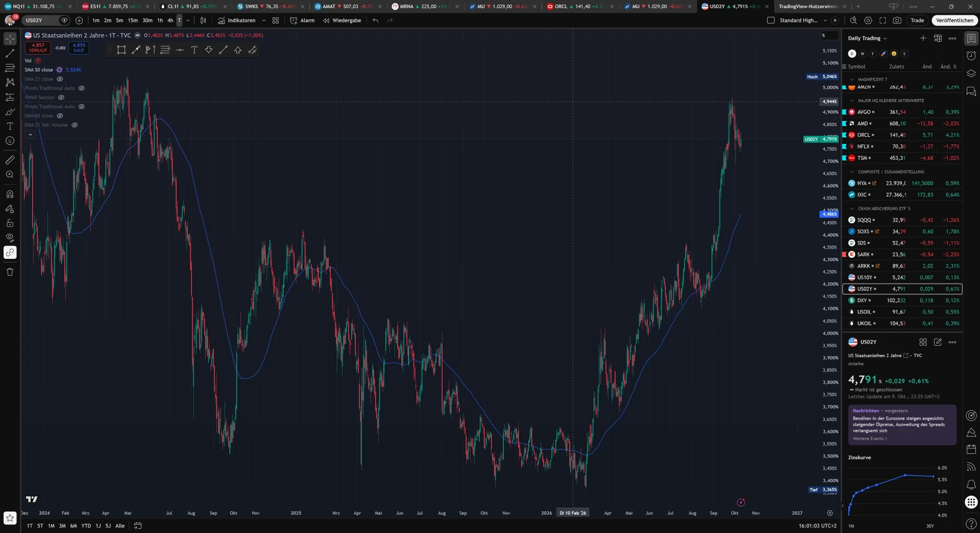The height and width of the screenshot is (533, 980).
Task: Open the alerts clock panel in right sidebar
Action: coord(971,56)
